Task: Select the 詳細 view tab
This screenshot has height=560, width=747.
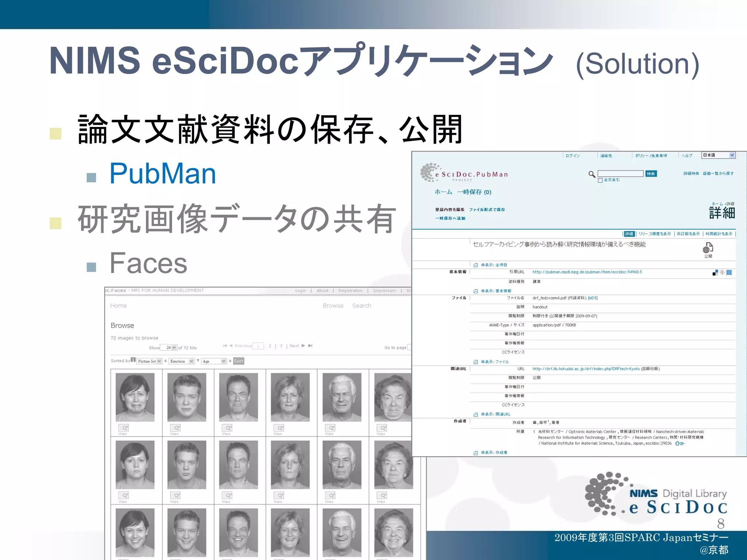Action: [x=629, y=234]
